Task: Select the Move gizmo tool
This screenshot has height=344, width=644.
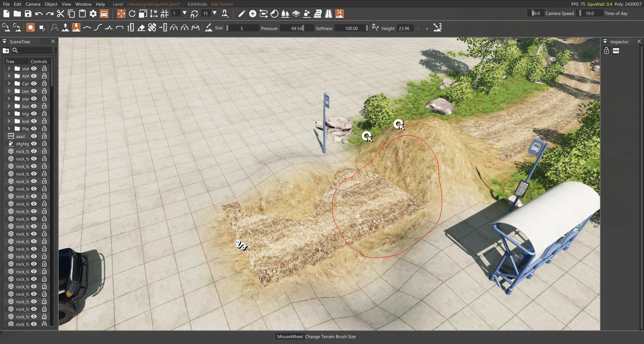Action: [121, 14]
